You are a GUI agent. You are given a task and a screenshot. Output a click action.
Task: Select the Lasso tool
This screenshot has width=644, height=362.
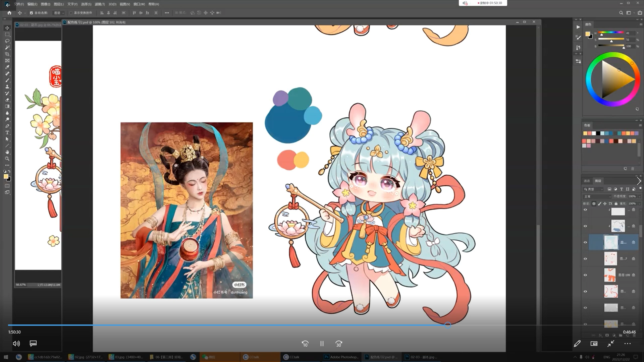pos(7,41)
